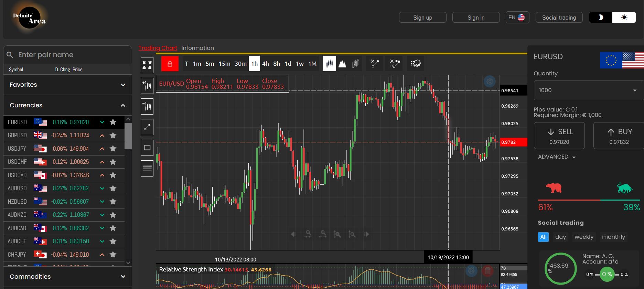Viewport: 644px width, 289px height.
Task: Zoom in vertically on the chart
Action: click(337, 234)
